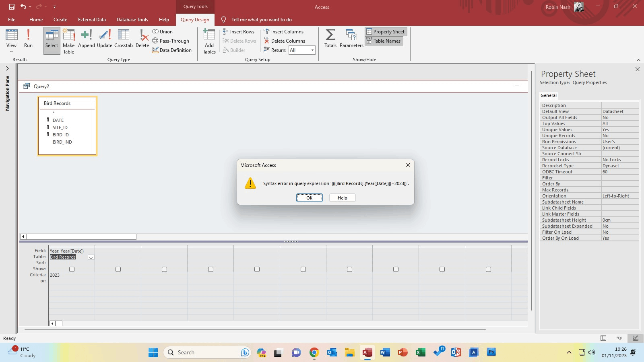Click Insert Rows in Query Setup

[239, 32]
